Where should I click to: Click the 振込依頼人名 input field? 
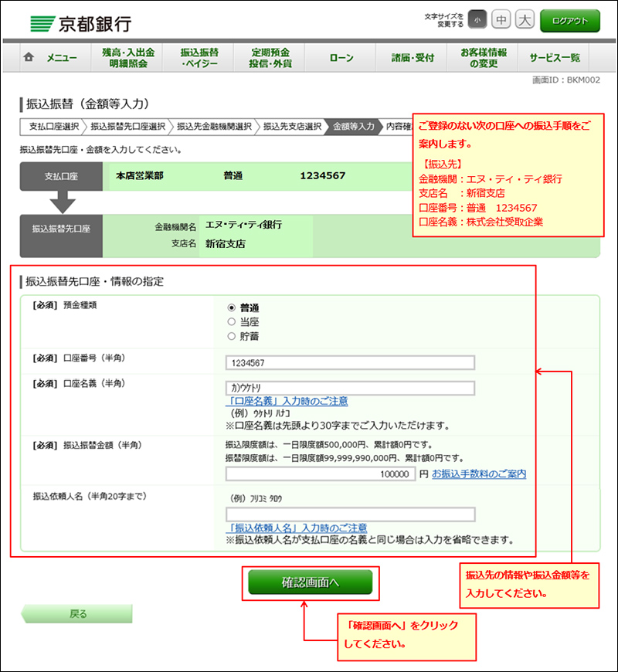[350, 514]
